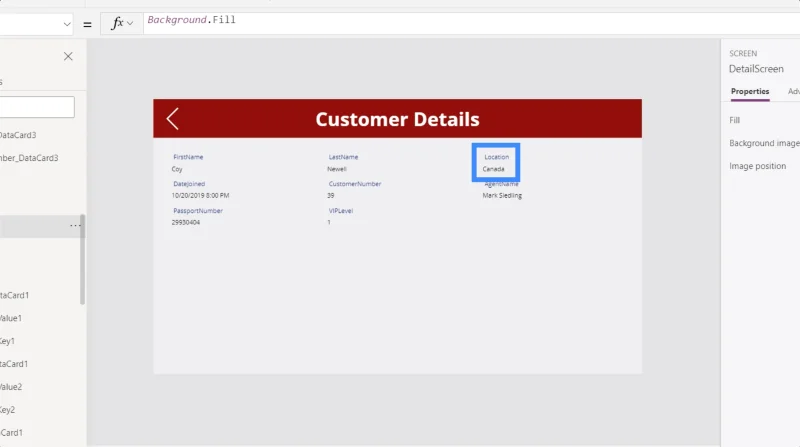Select the tree item ending in ber_DataCard3

29,158
